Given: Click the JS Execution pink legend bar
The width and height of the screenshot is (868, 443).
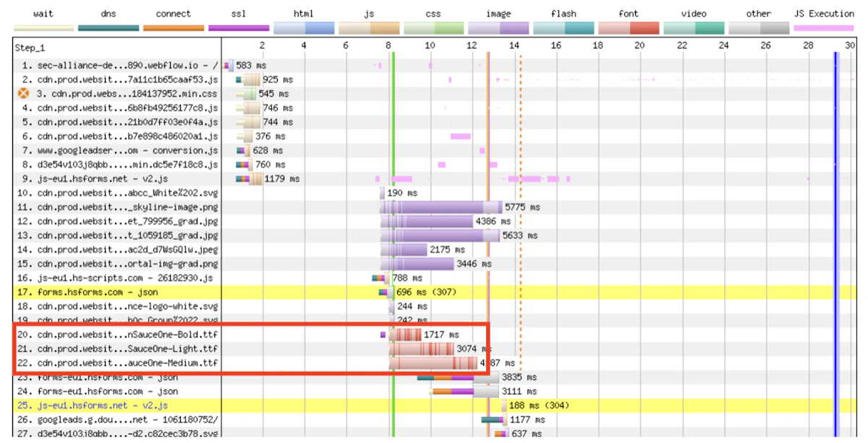Looking at the screenshot, I should point(824,28).
